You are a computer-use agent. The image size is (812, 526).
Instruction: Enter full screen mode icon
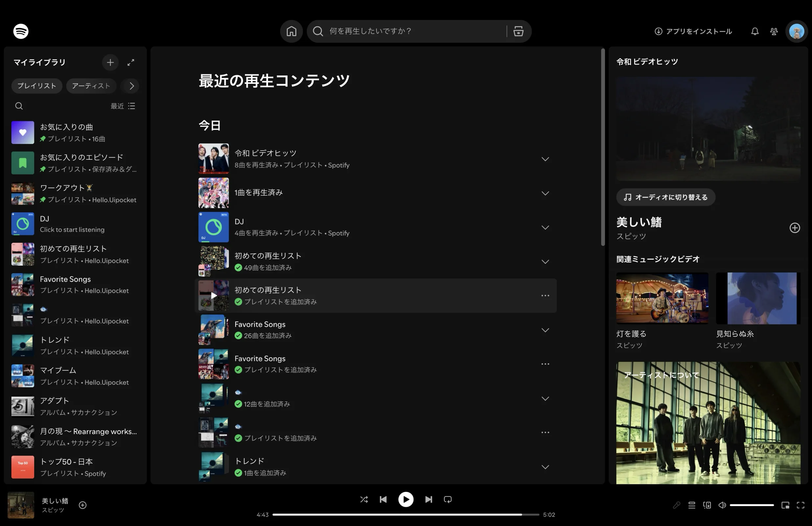point(801,505)
